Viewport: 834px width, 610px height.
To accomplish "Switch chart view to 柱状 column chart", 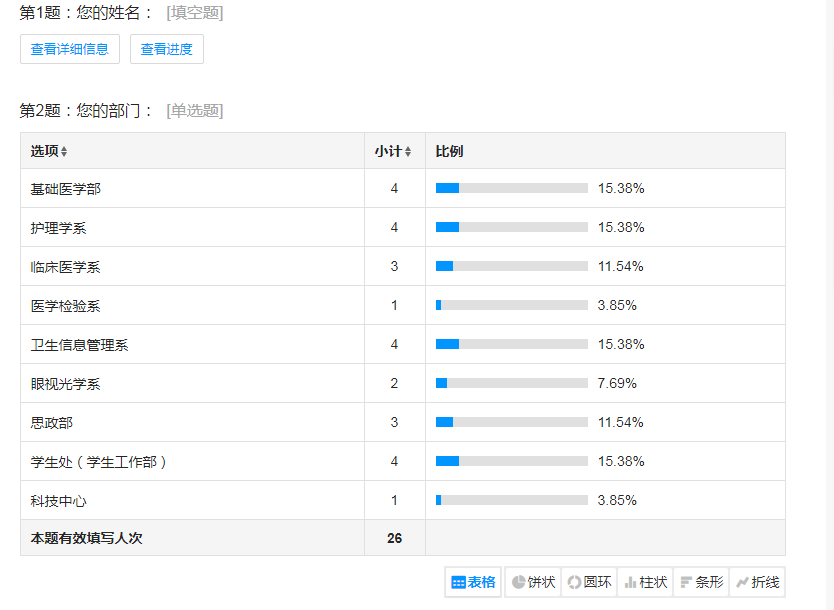I will point(645,582).
